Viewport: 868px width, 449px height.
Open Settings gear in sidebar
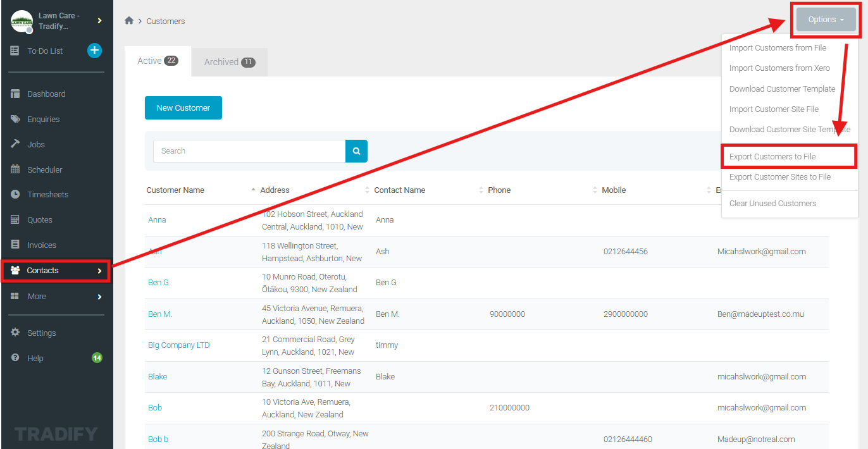tap(15, 333)
